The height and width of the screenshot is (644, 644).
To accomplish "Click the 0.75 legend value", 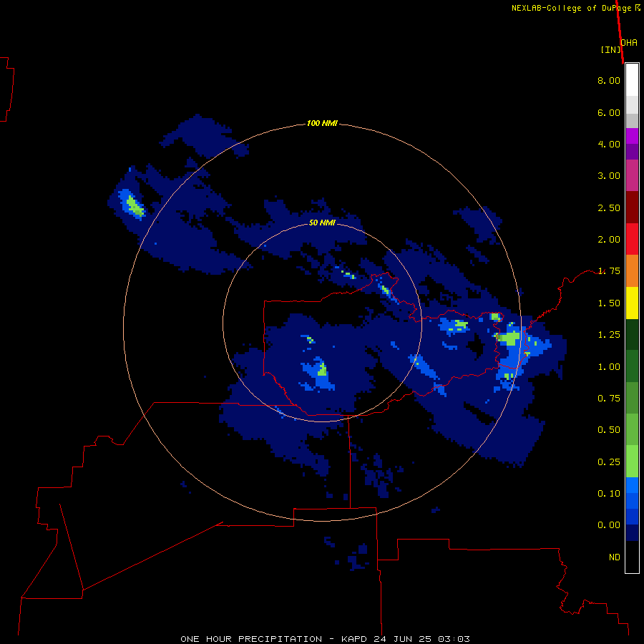I will tap(609, 399).
